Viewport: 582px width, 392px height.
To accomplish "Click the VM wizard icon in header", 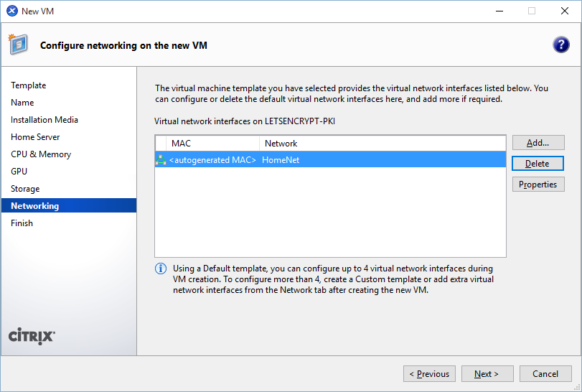I will click(x=18, y=45).
